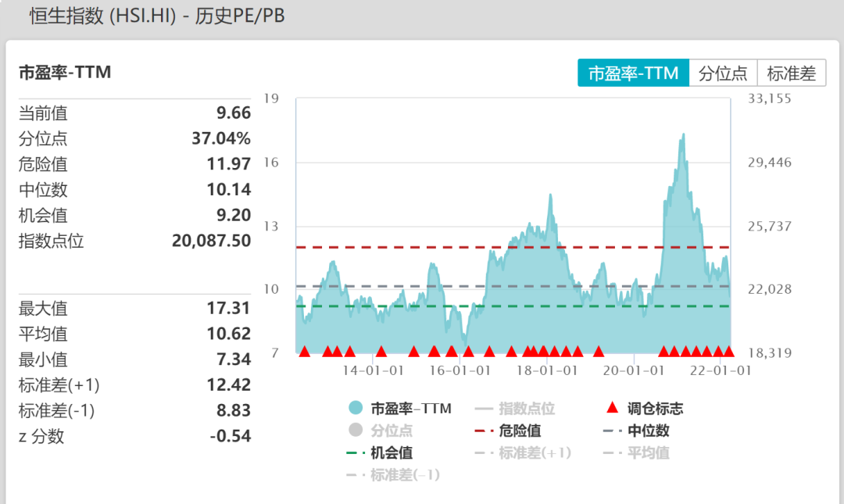Click the first red rebalancing triangle marker

[304, 352]
